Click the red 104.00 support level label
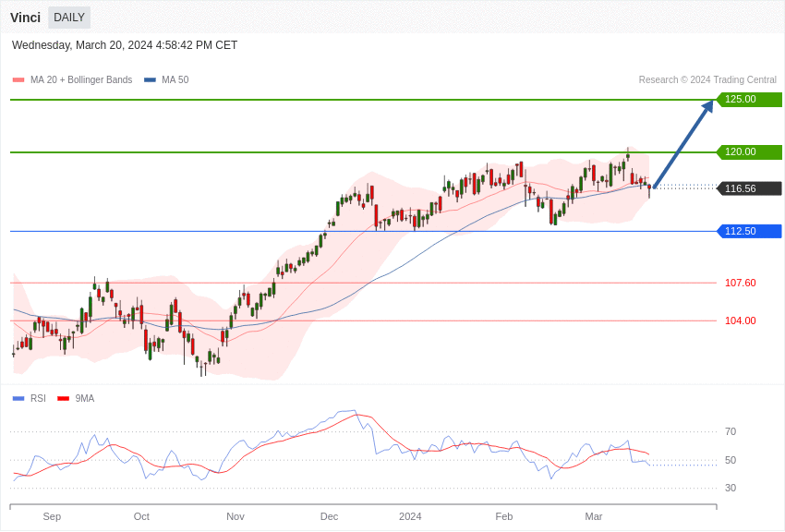785x532 pixels. coord(740,321)
